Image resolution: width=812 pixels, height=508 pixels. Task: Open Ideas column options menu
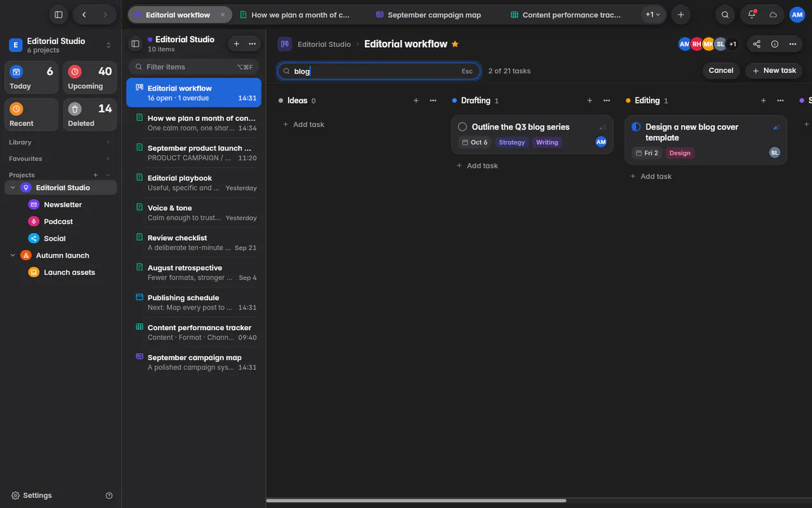pyautogui.click(x=433, y=100)
